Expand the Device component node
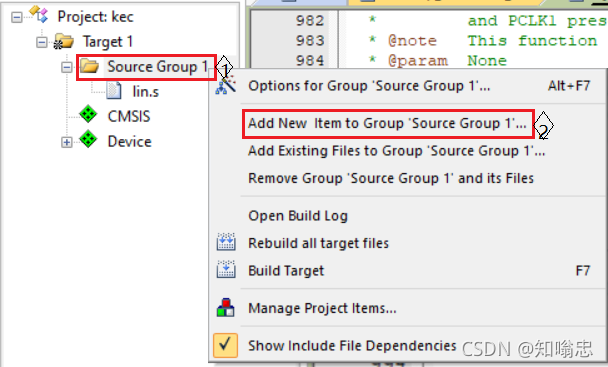The width and height of the screenshot is (608, 367). coord(67,142)
